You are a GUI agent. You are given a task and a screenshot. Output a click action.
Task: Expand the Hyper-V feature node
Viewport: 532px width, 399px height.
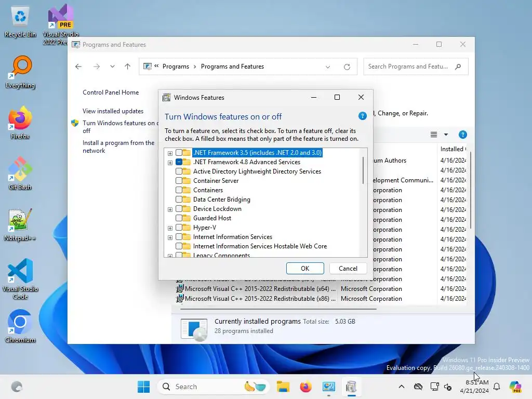(170, 228)
